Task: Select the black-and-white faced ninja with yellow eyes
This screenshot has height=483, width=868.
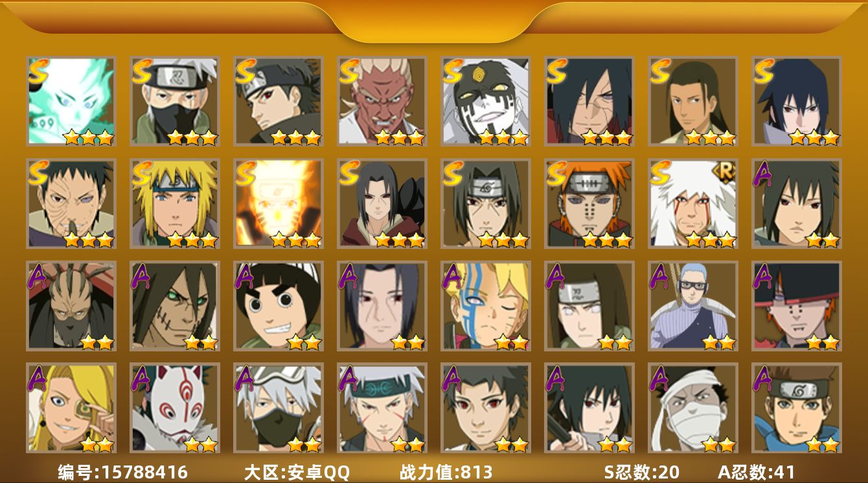Action: (485, 101)
